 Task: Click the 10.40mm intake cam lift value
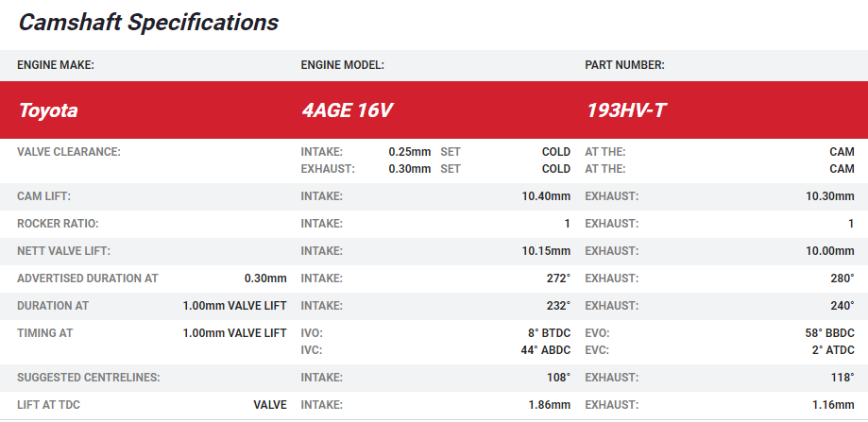(x=546, y=196)
